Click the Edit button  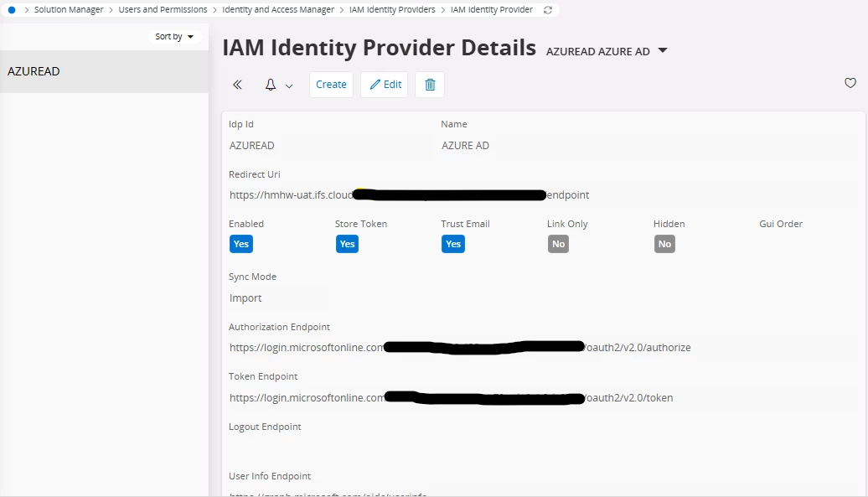[385, 85]
